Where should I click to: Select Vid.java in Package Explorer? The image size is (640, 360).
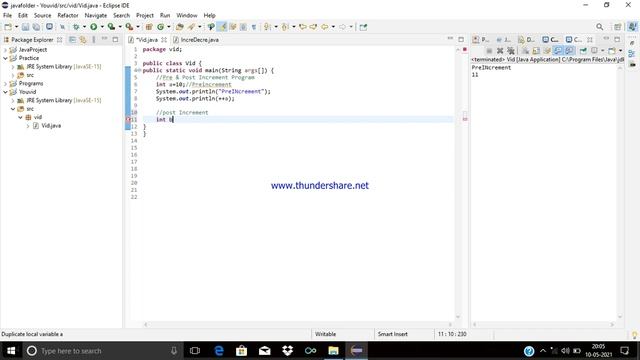(51, 126)
